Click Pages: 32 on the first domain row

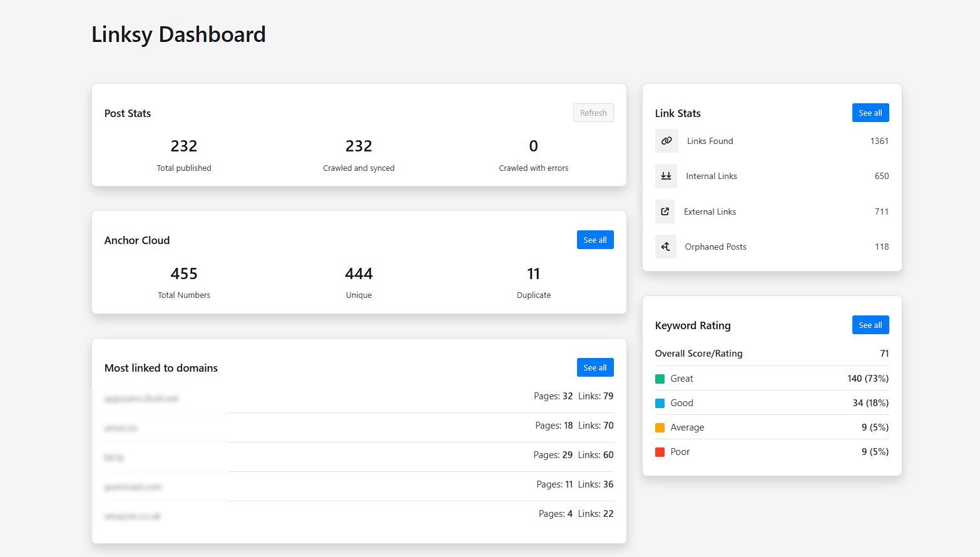click(x=554, y=396)
